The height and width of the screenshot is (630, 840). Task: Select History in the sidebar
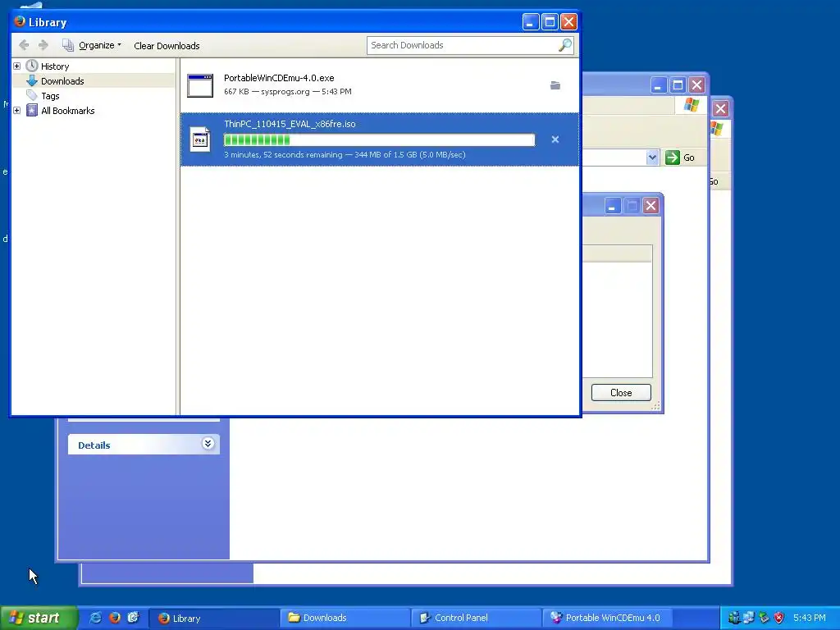pos(55,66)
